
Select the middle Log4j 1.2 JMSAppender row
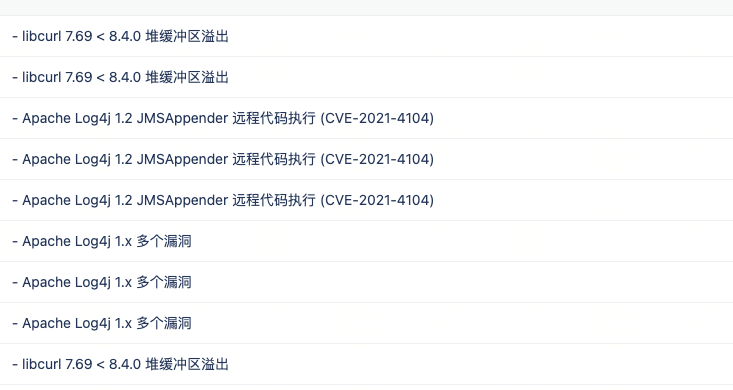point(366,159)
